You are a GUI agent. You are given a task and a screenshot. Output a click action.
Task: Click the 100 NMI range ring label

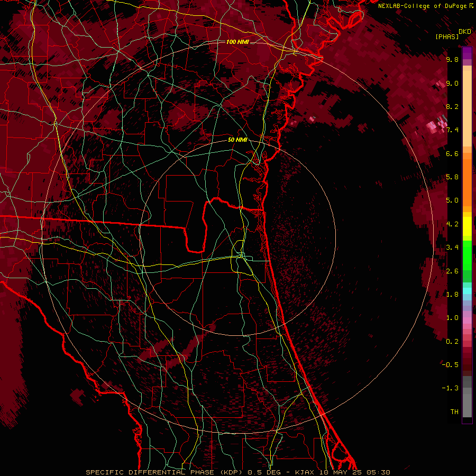(237, 42)
